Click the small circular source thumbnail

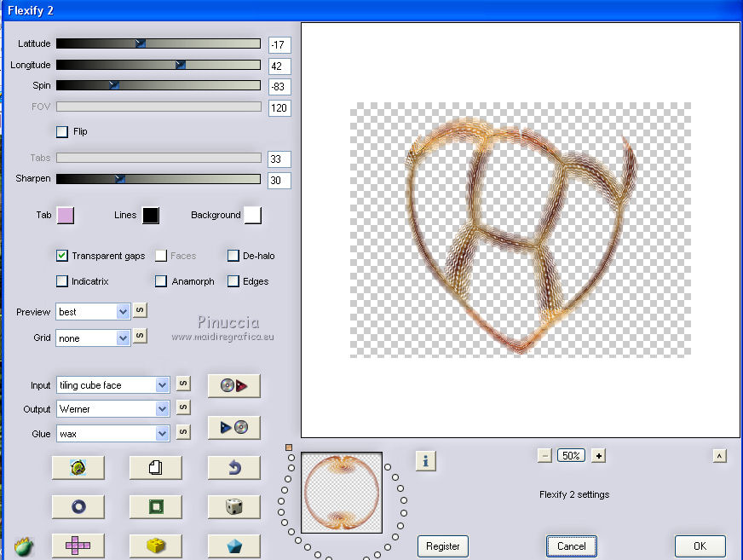(x=342, y=493)
